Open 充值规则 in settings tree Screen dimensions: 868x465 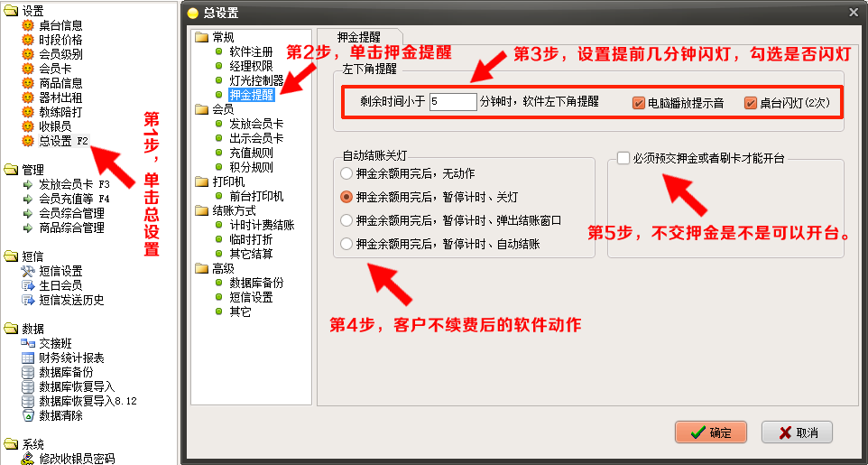point(251,153)
